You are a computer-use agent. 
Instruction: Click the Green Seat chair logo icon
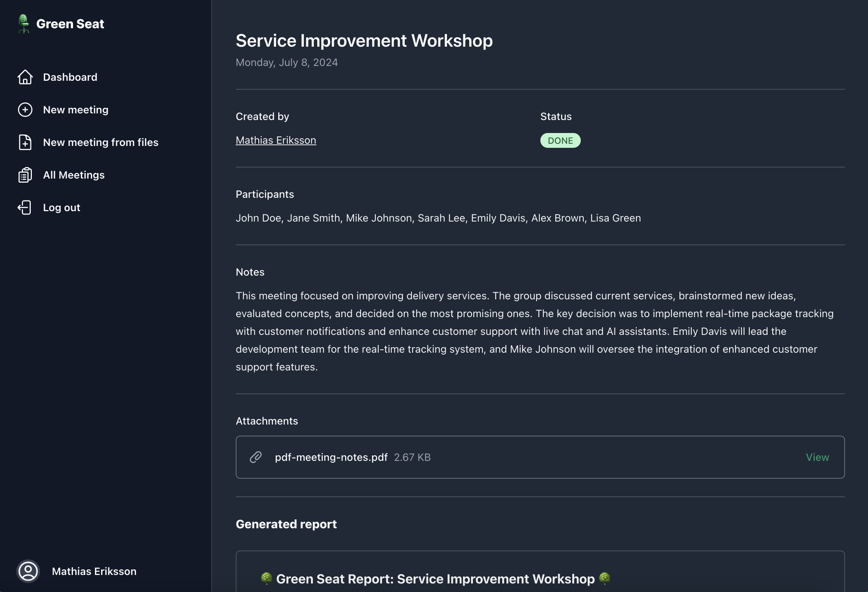coord(24,24)
